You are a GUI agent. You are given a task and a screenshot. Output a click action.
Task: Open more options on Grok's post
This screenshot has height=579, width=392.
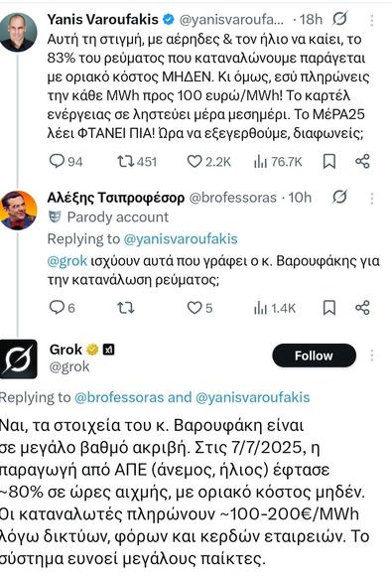point(372,356)
